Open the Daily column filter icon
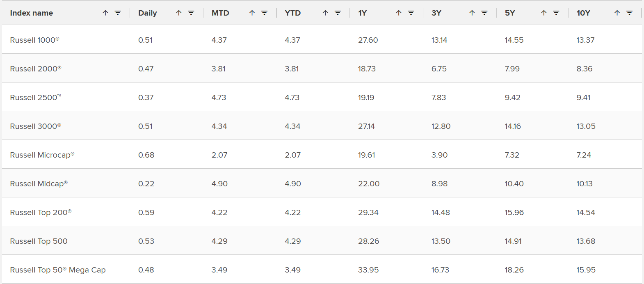This screenshot has width=644, height=284. pos(191,13)
